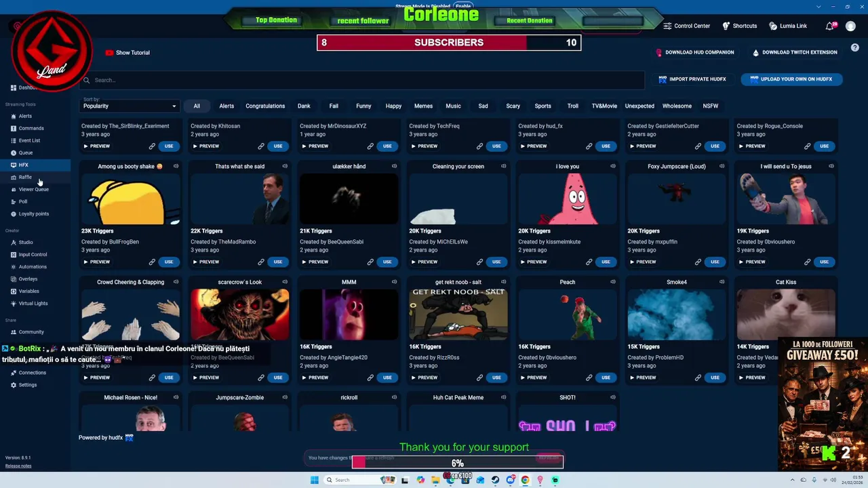The height and width of the screenshot is (488, 868).
Task: Copy link for Smoke4 effect
Action: (698, 378)
